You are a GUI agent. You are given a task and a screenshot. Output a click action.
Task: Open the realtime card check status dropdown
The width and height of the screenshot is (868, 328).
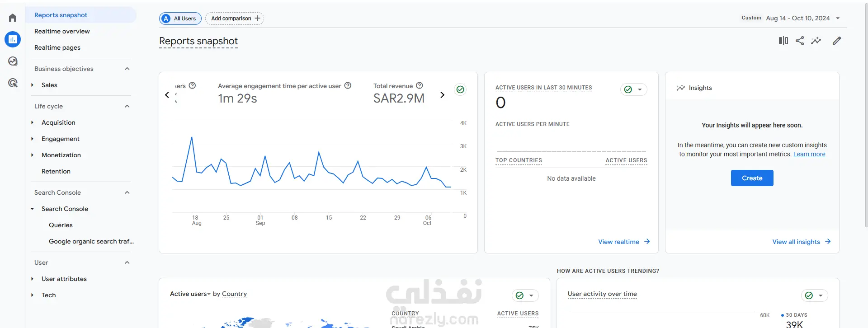(x=634, y=89)
